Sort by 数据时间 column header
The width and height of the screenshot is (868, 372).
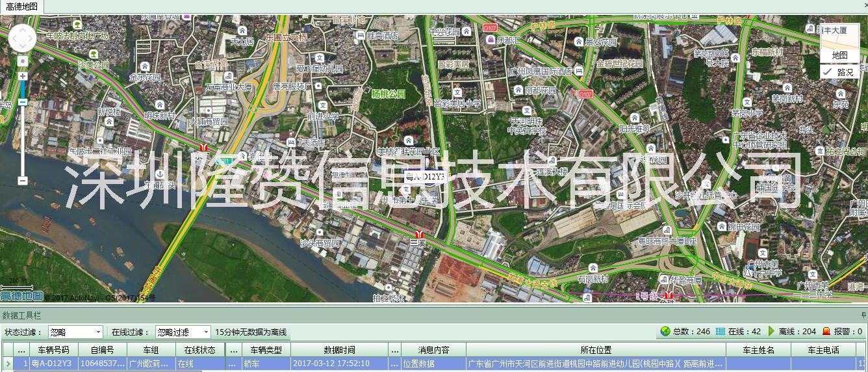tap(340, 350)
